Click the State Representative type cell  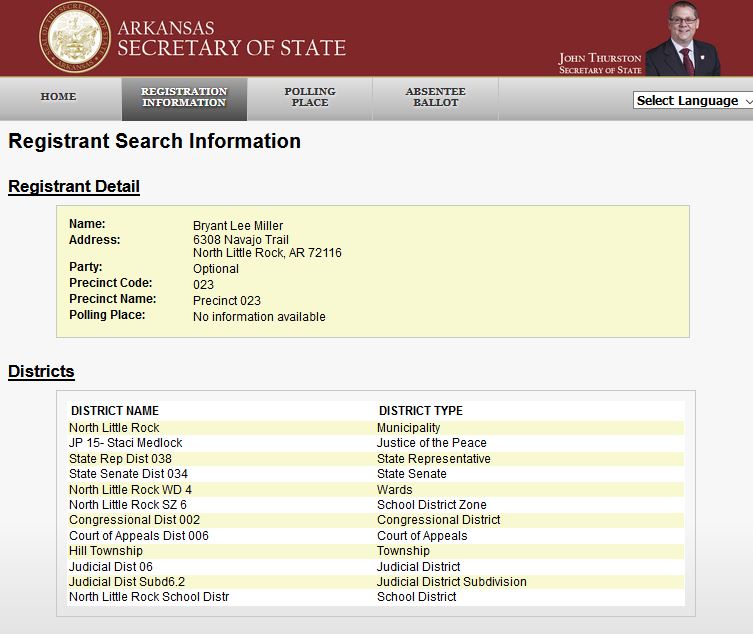point(434,459)
